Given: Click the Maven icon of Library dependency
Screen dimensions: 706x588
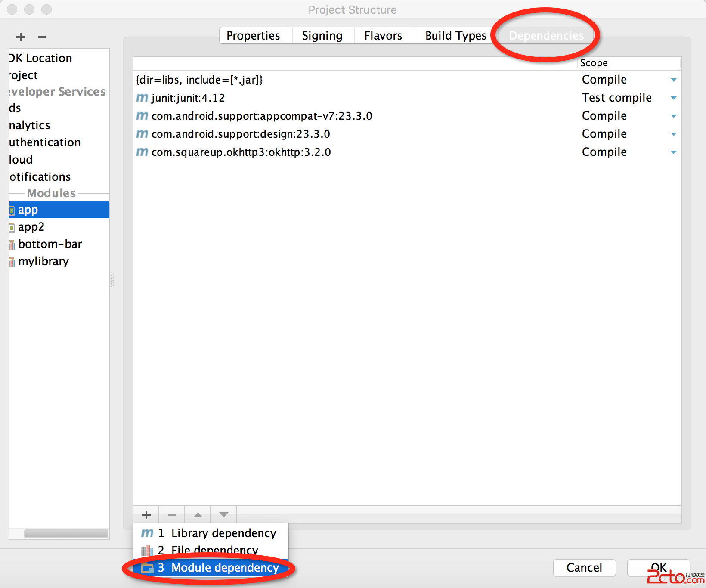Looking at the screenshot, I should (147, 533).
